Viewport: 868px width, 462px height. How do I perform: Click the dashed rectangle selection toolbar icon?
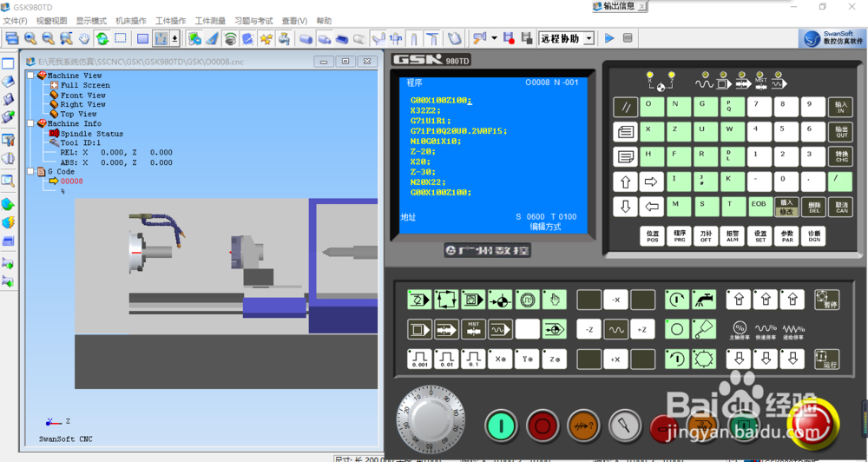tap(120, 38)
